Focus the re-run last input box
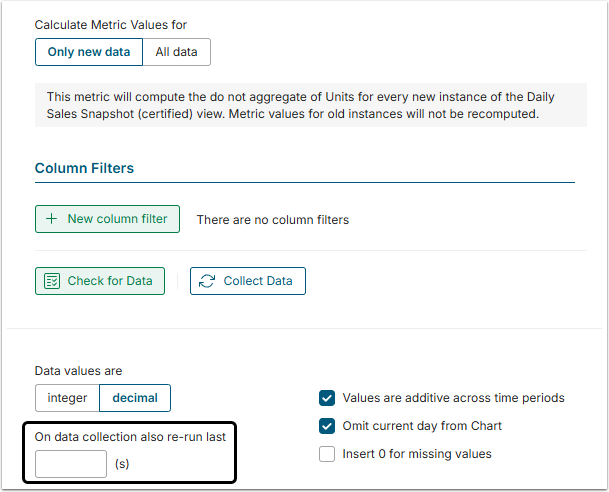Screen dimensions: 609x492 click(x=71, y=464)
